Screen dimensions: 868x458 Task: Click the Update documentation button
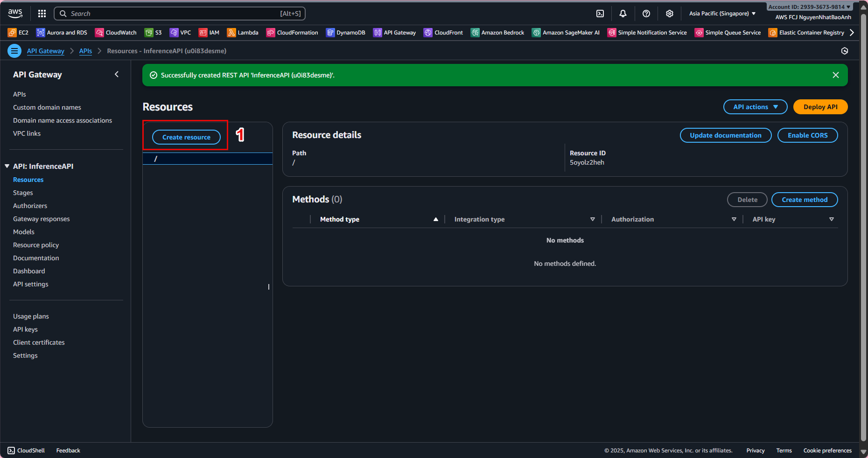tap(726, 135)
